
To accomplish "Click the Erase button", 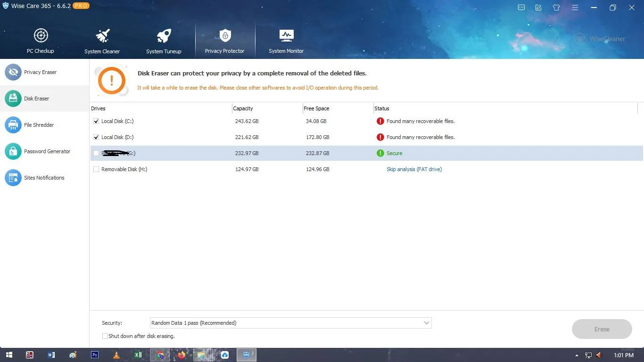I will 602,329.
